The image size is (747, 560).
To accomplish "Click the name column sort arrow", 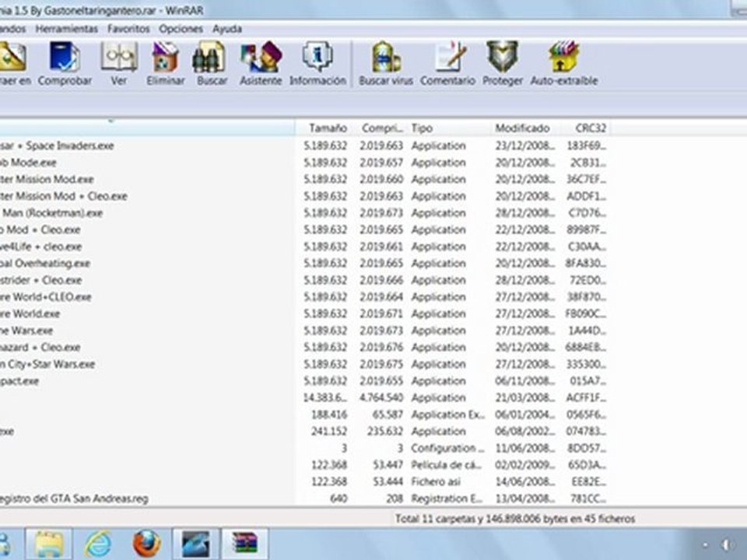I will pyautogui.click(x=111, y=122).
